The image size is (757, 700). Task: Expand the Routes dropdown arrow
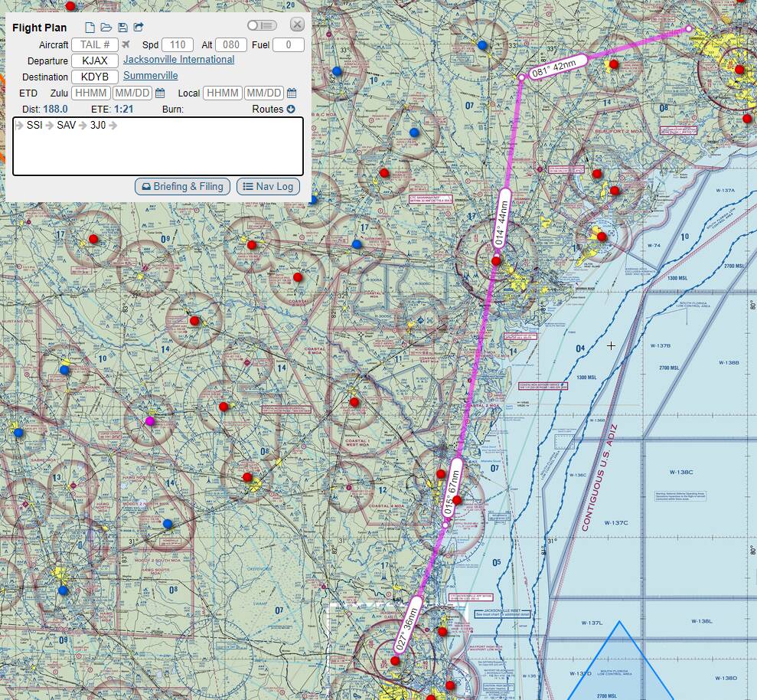click(x=291, y=110)
